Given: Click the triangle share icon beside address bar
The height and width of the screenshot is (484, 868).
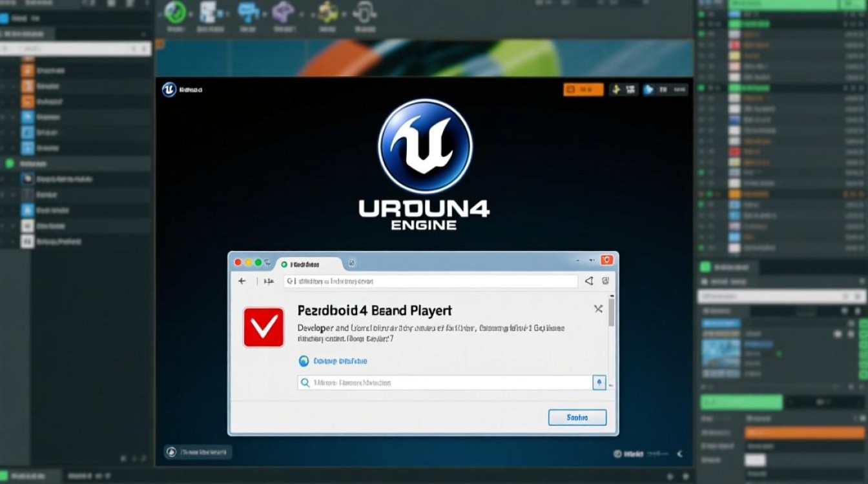Looking at the screenshot, I should tap(589, 281).
